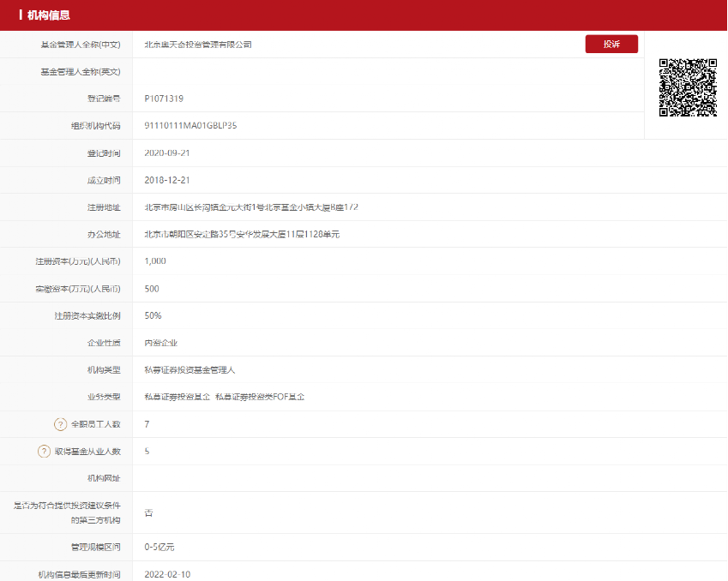The image size is (728, 581).
Task: Select the 机构信息 section header
Action: (x=49, y=15)
